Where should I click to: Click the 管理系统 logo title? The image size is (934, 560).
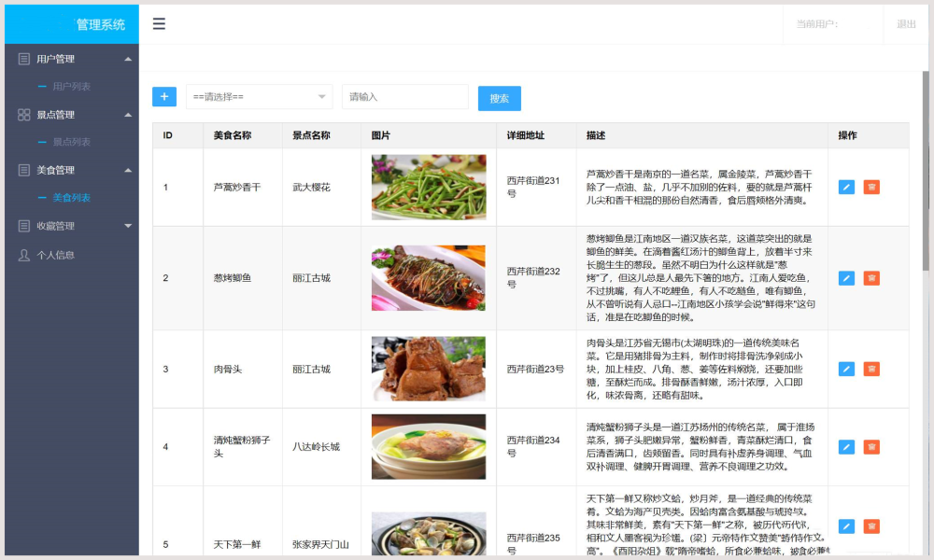tap(101, 24)
